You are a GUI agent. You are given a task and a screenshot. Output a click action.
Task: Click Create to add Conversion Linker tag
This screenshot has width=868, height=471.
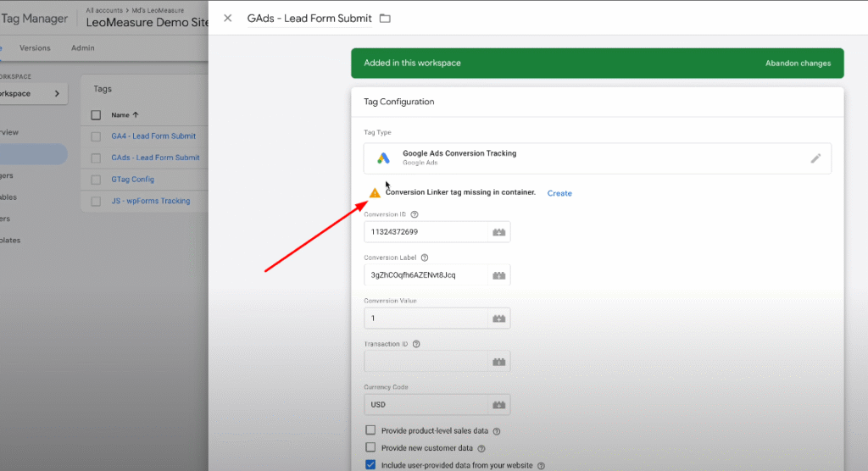coord(559,193)
